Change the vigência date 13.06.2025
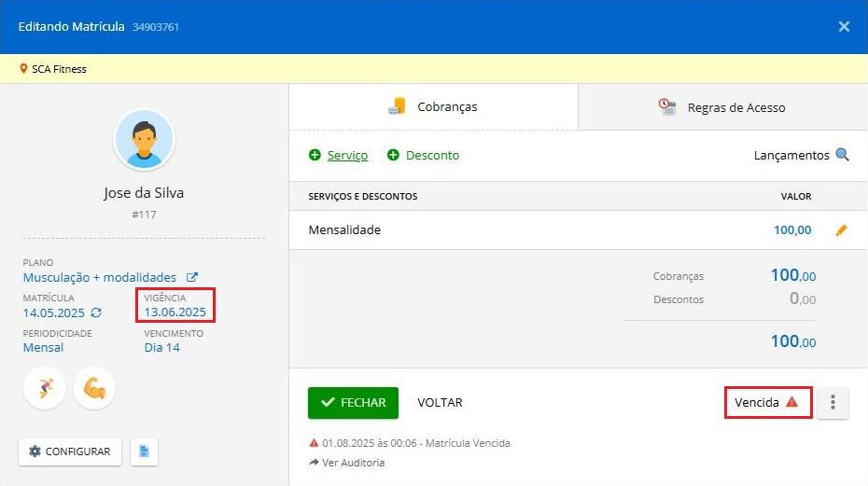This screenshot has height=486, width=868. click(x=175, y=312)
